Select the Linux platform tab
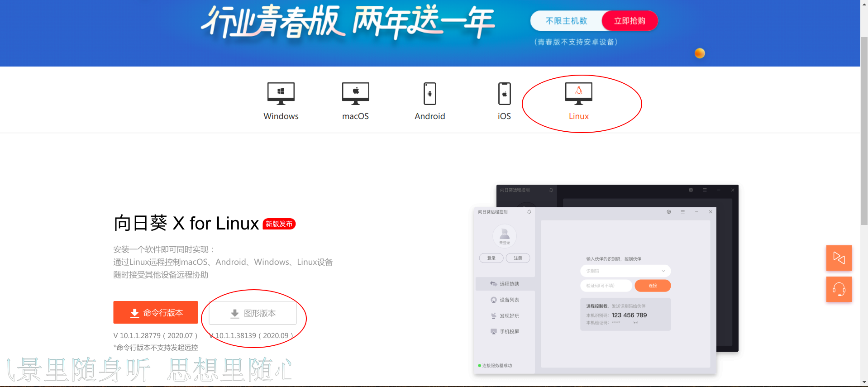Screen dimensions: 868x387 point(579,101)
